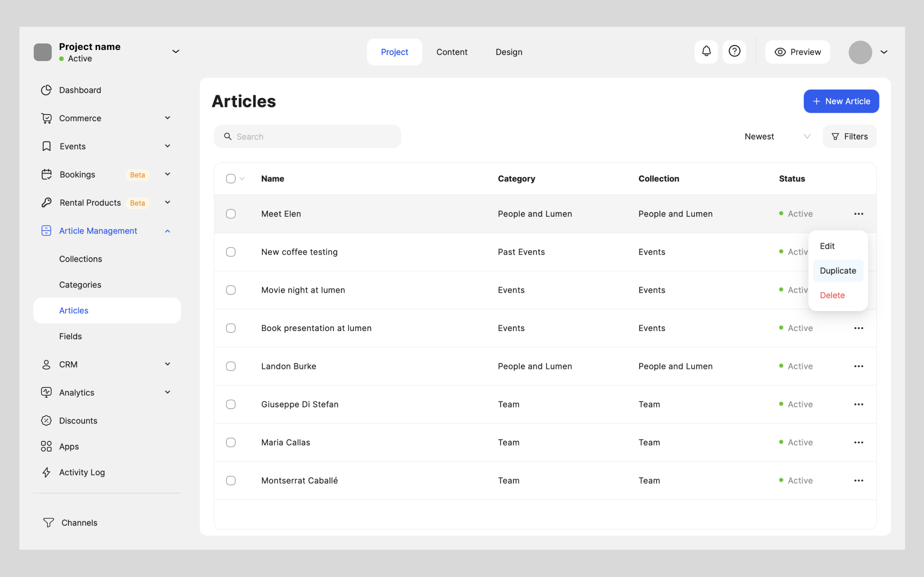
Task: Open the project name switcher chevron
Action: tap(176, 51)
